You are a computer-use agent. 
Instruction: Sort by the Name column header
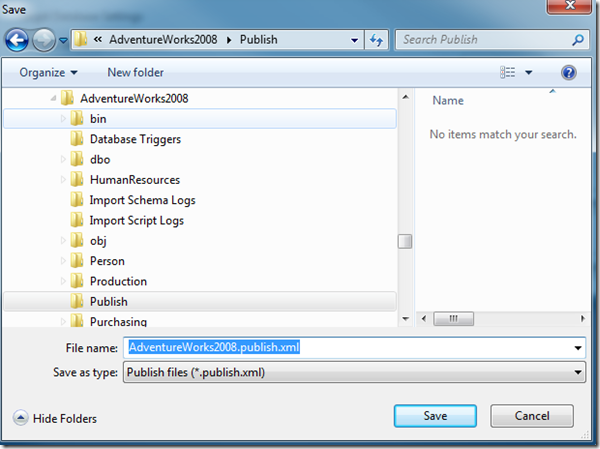click(x=448, y=101)
